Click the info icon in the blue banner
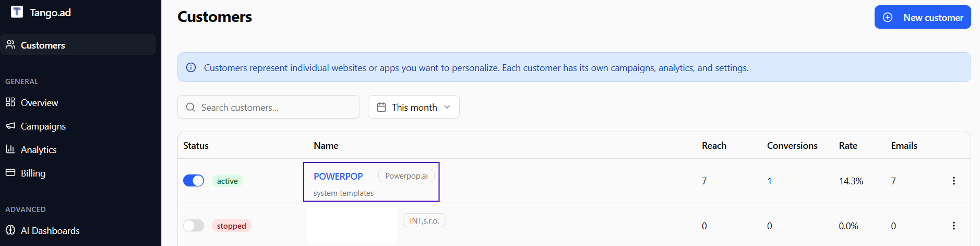This screenshot has height=246, width=980. point(191,67)
